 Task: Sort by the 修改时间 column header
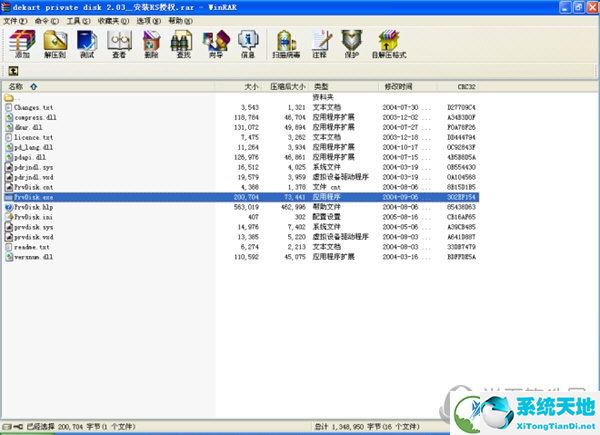click(x=408, y=87)
